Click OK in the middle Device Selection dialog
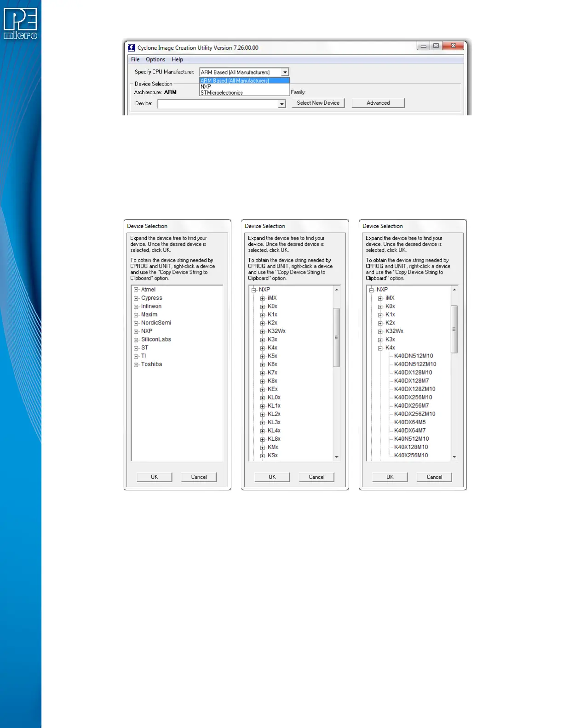 coord(272,477)
